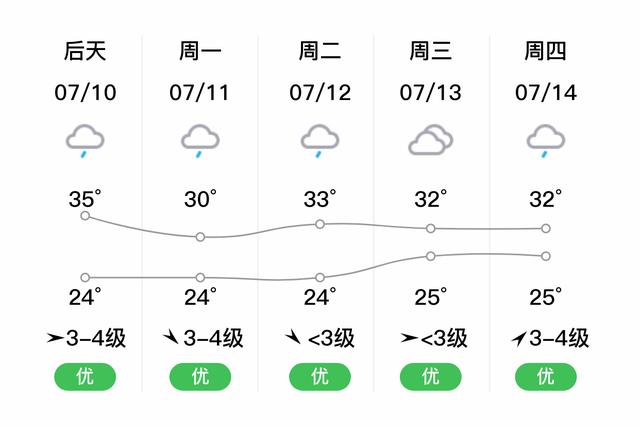Click the rain cloud icon under 周一
Screen dimensions: 640x427
point(200,141)
